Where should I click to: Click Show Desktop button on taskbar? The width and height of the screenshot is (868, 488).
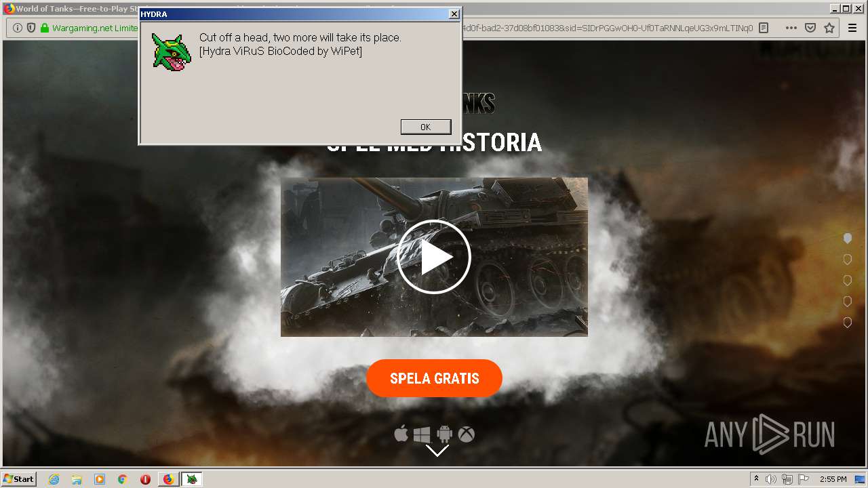[x=860, y=479]
